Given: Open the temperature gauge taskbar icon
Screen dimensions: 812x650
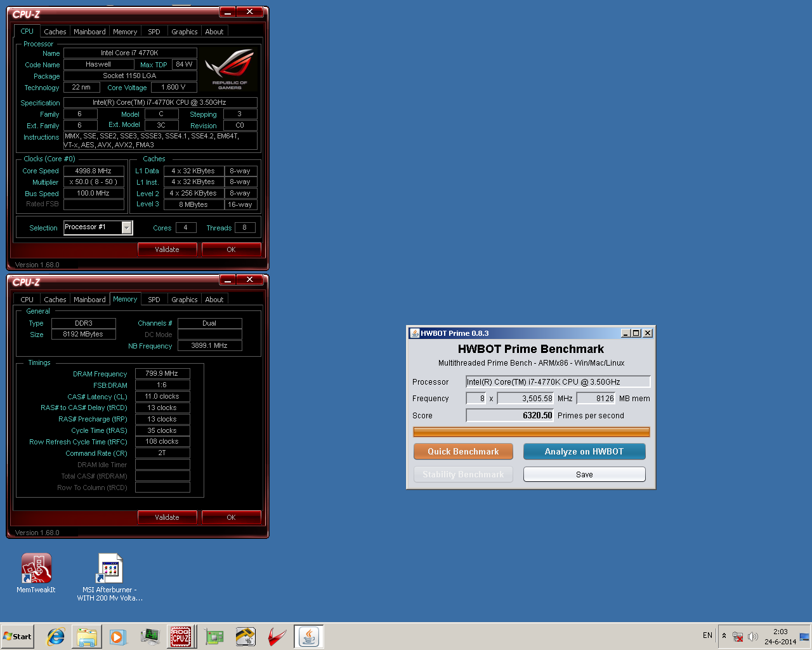Looking at the screenshot, I should coord(246,637).
